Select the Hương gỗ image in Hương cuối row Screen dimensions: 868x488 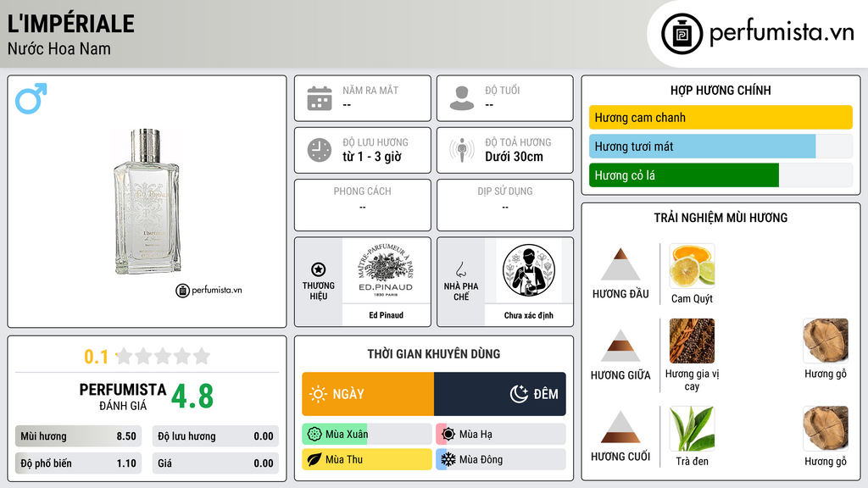coord(826,428)
